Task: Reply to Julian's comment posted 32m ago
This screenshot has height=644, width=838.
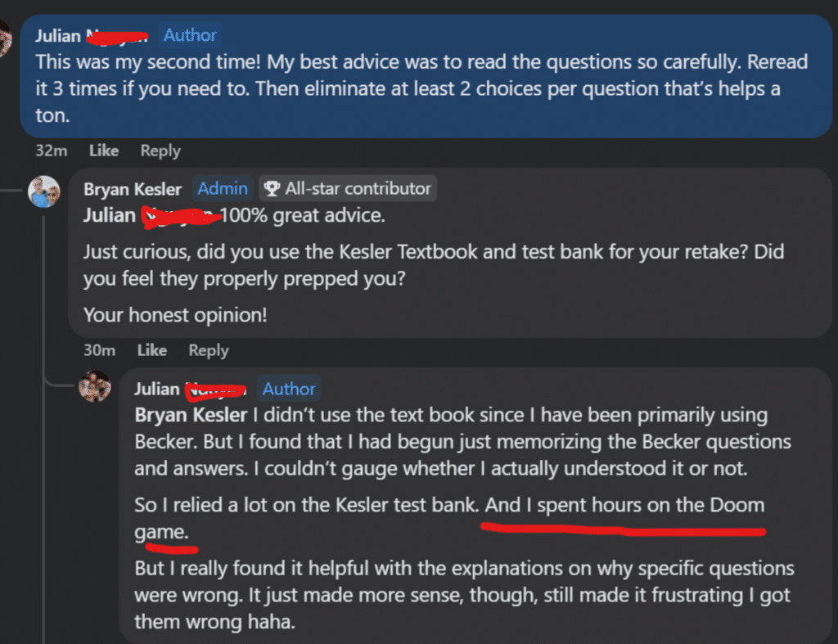Action: click(160, 151)
